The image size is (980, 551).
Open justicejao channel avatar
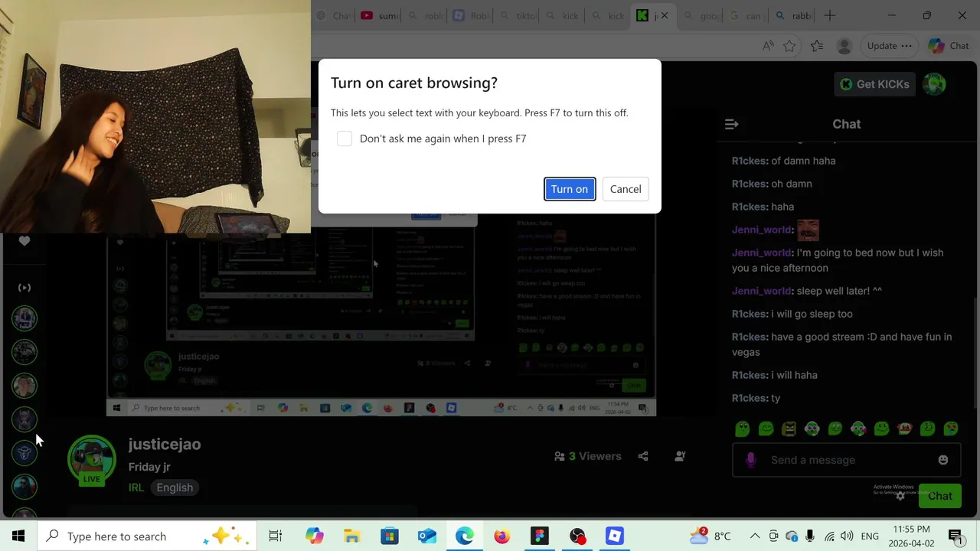(x=92, y=460)
